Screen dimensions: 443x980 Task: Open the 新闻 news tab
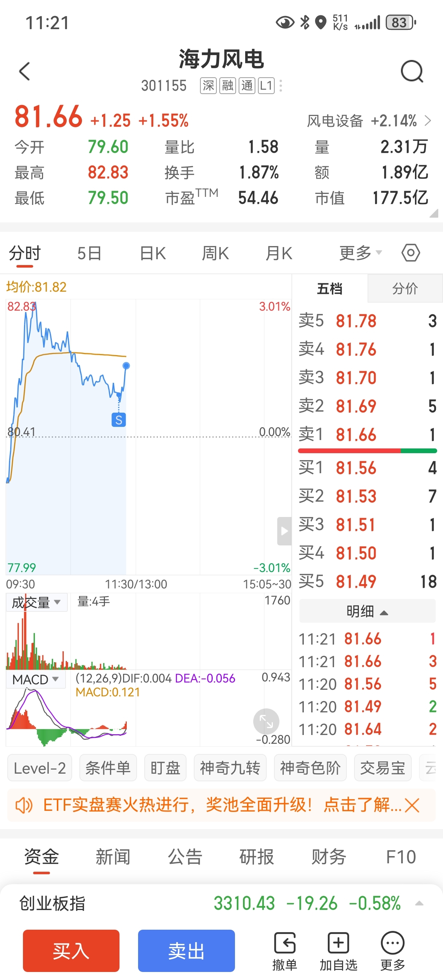coord(113,857)
